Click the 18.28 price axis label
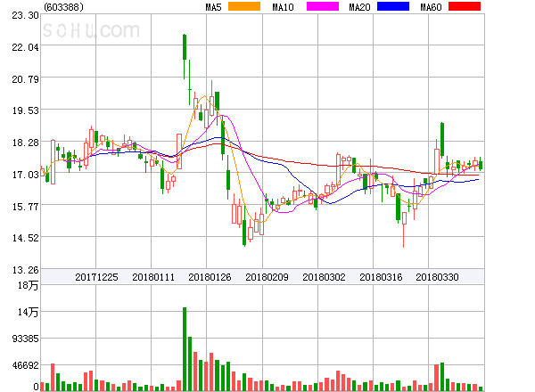The height and width of the screenshot is (392, 535). (x=25, y=143)
